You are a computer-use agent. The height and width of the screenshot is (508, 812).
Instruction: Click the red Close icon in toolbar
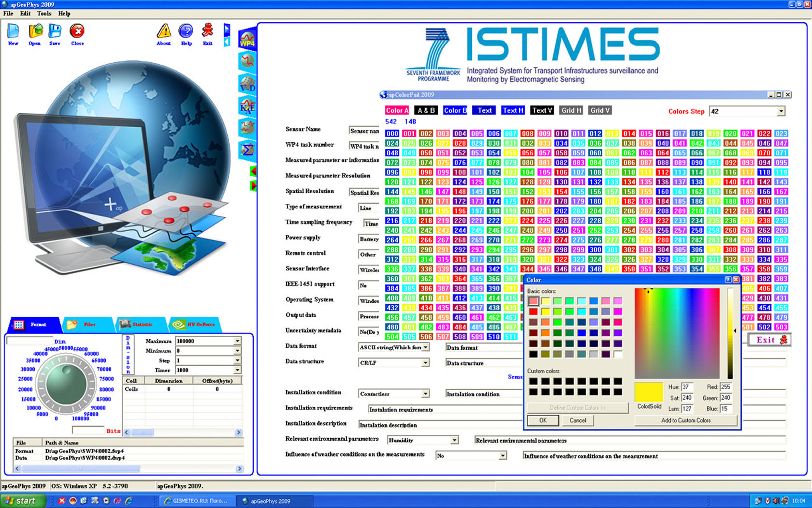pos(77,32)
